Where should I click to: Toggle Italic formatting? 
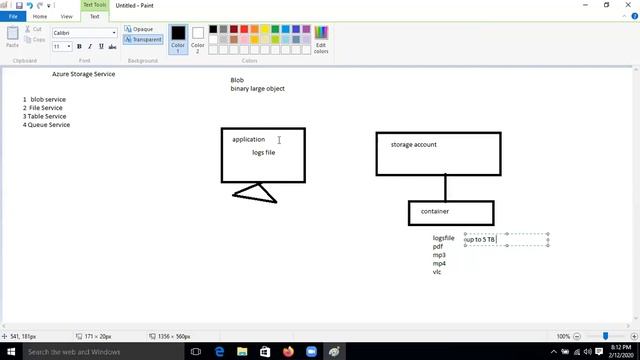90,47
